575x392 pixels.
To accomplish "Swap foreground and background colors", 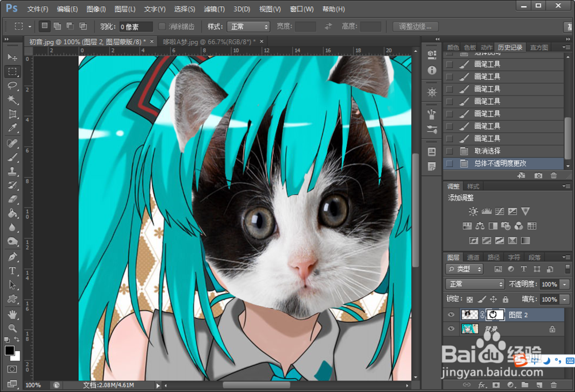I will (17, 340).
